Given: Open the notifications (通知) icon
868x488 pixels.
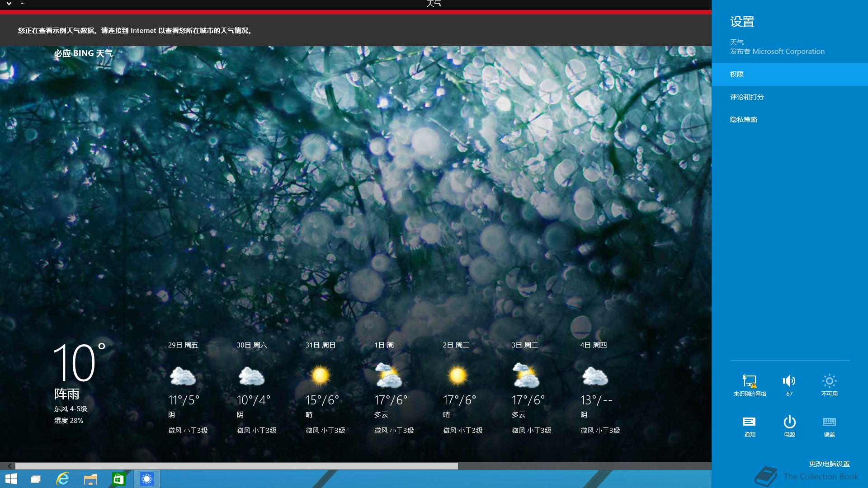Looking at the screenshot, I should coord(750,426).
